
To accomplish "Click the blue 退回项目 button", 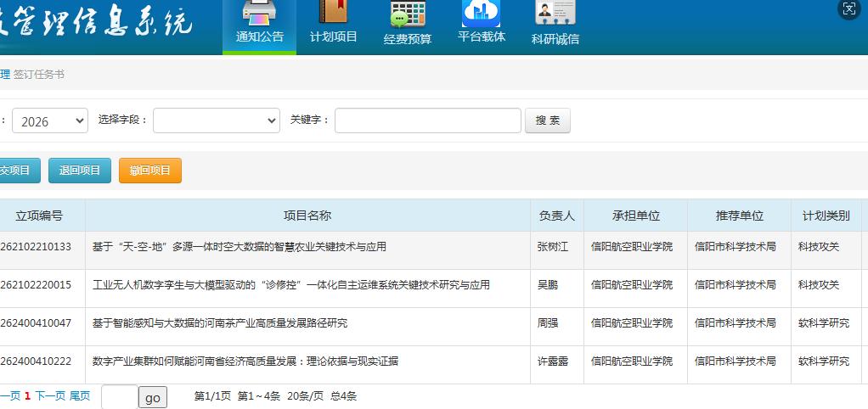I will coord(80,171).
